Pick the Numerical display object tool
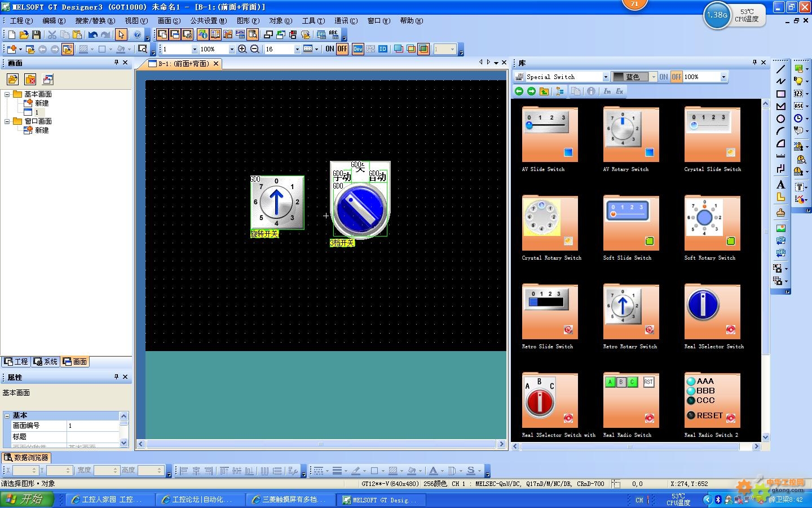 [798, 94]
